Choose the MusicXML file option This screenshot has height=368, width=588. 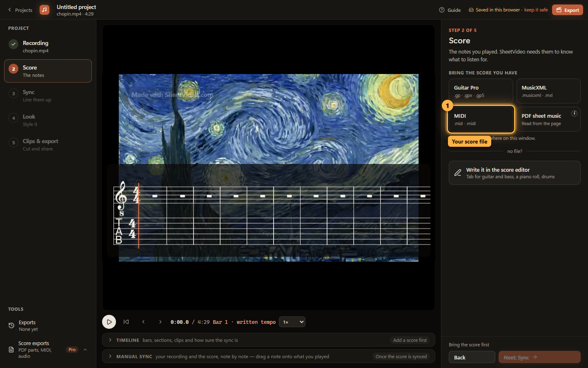(x=548, y=91)
